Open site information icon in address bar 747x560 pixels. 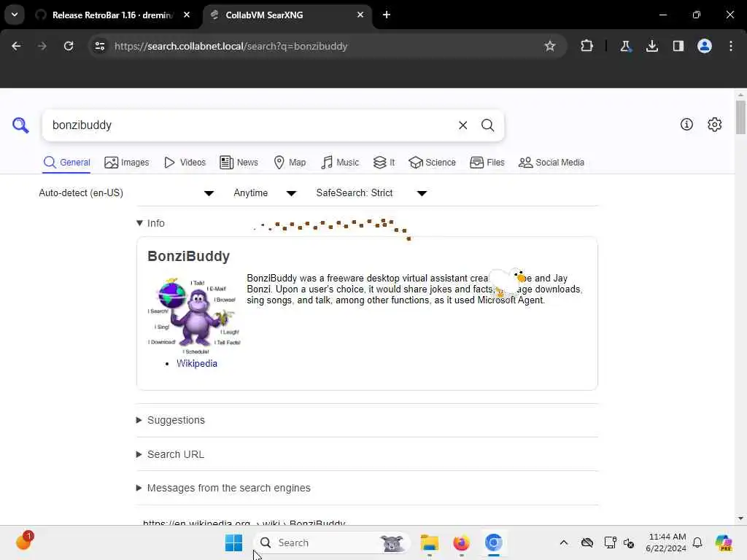click(x=99, y=46)
